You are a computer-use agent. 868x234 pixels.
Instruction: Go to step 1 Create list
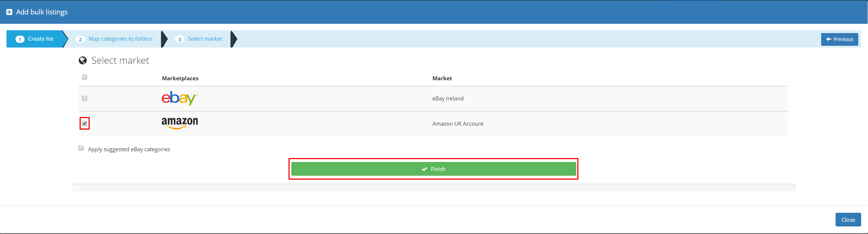coord(35,39)
